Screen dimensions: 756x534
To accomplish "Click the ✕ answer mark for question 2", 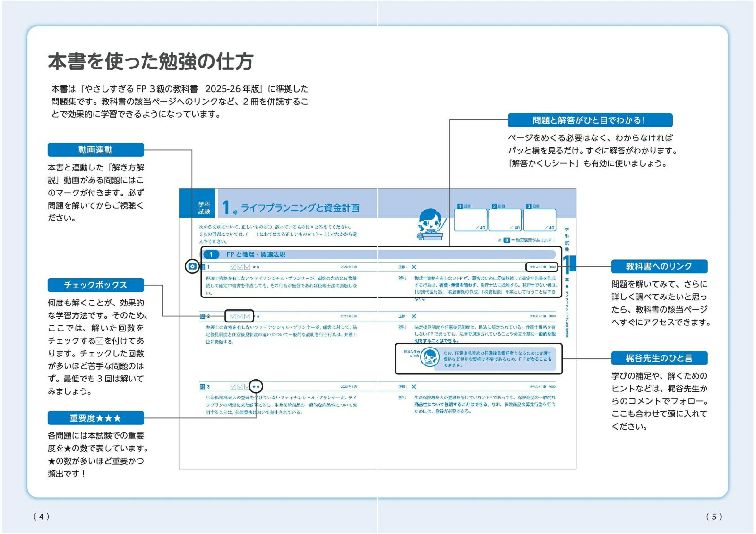I will [x=414, y=316].
